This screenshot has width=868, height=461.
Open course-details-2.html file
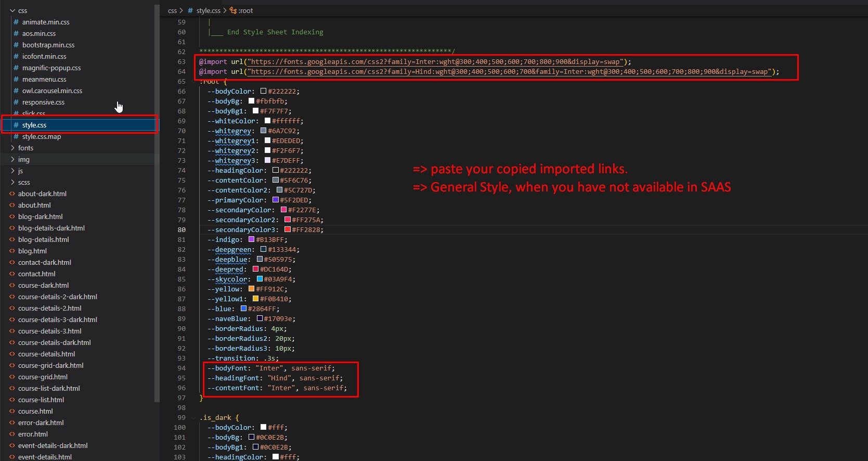[49, 308]
